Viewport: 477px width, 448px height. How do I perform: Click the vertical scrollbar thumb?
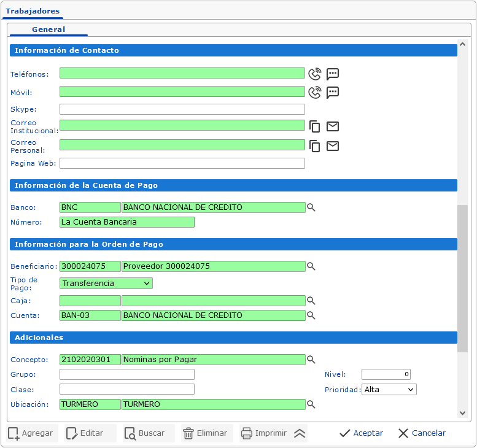(462, 278)
